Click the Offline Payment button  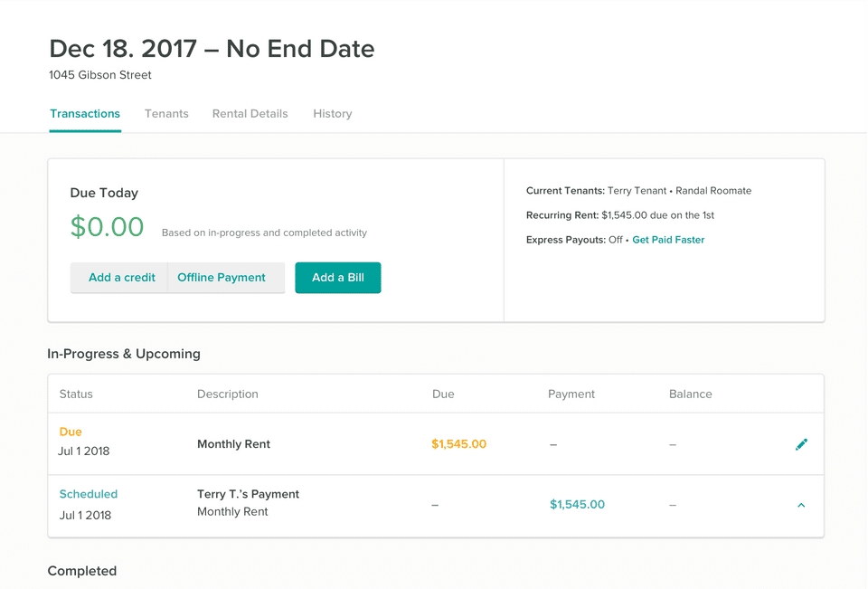coord(222,278)
